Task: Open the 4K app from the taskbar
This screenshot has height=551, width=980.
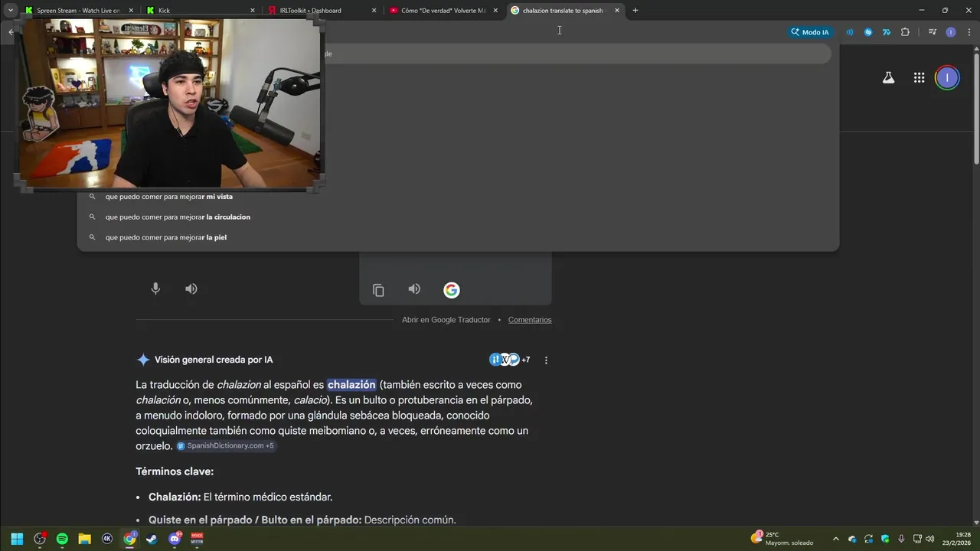Action: pyautogui.click(x=107, y=539)
